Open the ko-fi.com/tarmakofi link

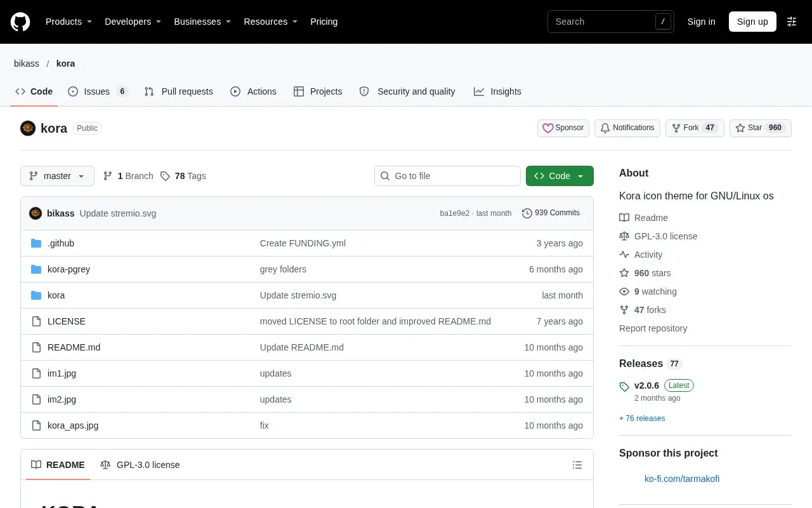(682, 479)
